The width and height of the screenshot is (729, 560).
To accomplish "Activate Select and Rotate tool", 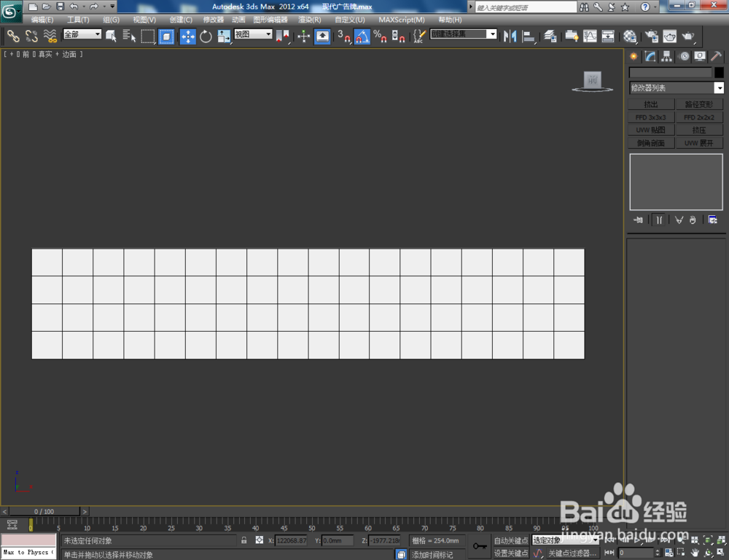I will (x=206, y=36).
